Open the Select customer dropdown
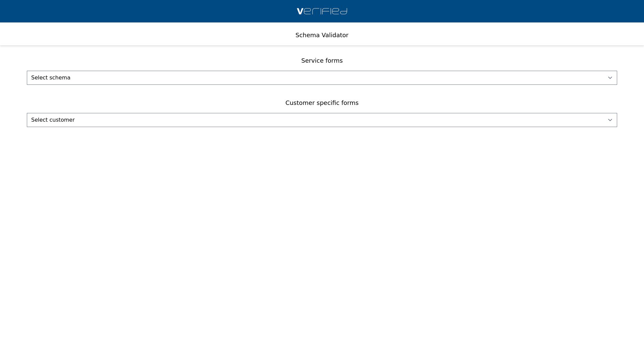Screen dimensions: 644x362 [x=322, y=120]
